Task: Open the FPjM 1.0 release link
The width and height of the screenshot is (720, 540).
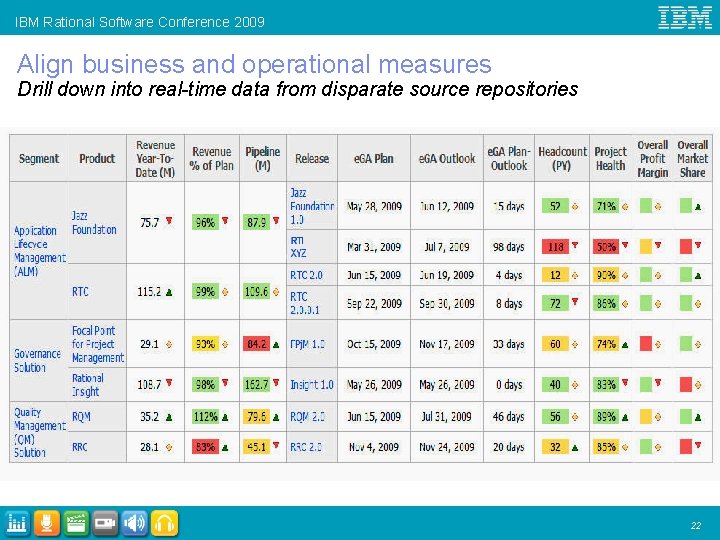Action: (307, 344)
